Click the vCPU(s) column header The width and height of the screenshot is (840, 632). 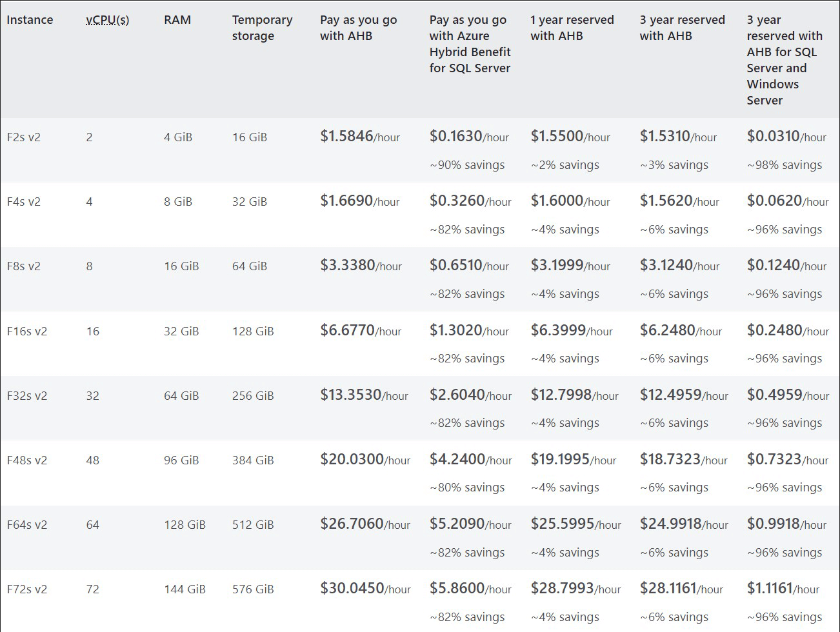coord(107,20)
